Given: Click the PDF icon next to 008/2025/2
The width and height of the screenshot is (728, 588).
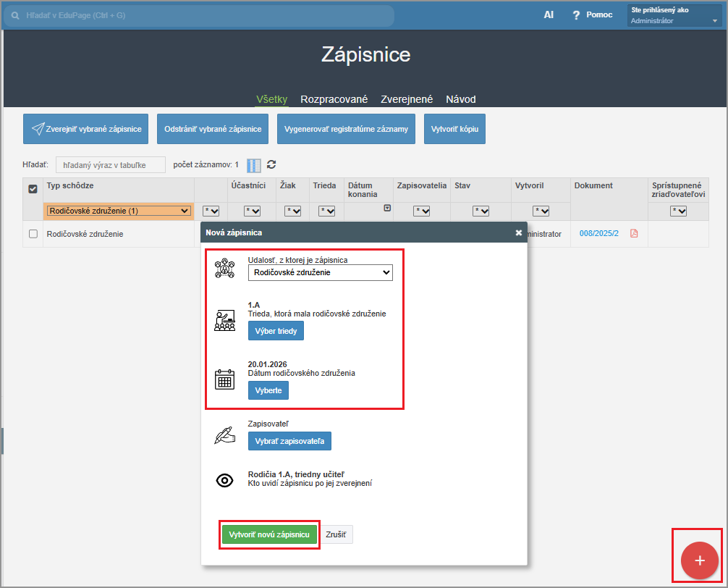Looking at the screenshot, I should pos(634,234).
